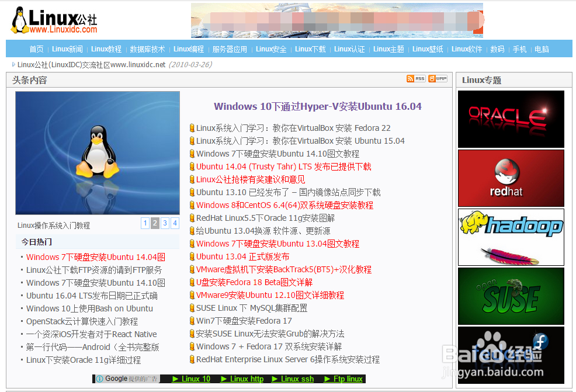Switch slideshow to slide 4

click(175, 223)
